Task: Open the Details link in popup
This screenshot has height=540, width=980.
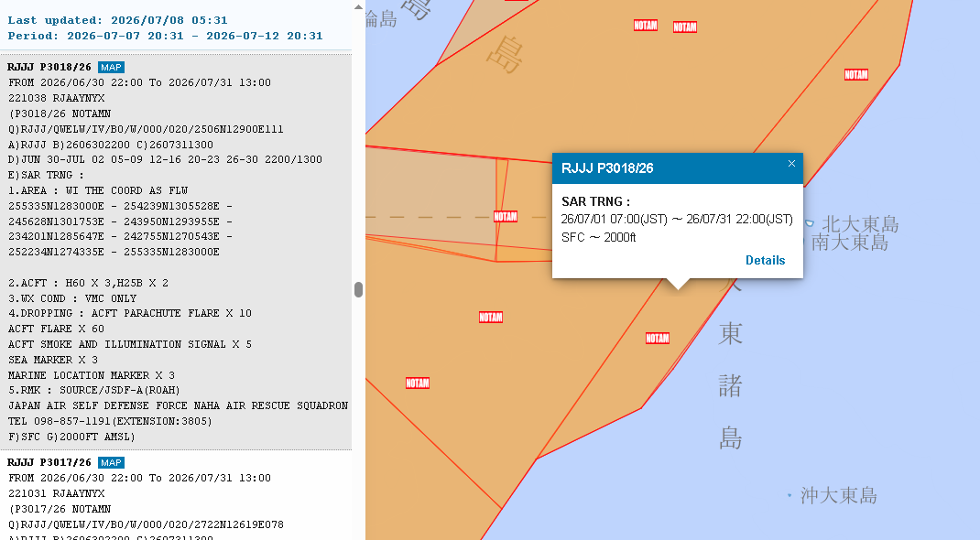Action: [765, 260]
